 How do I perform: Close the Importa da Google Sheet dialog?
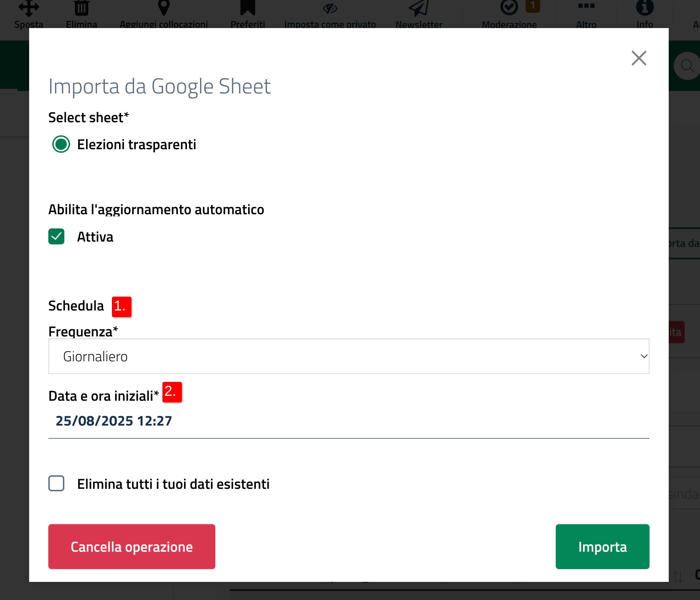coord(639,58)
